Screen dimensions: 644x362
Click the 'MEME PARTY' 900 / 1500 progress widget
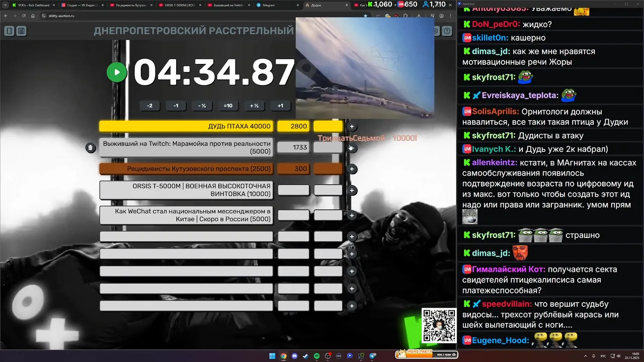pyautogui.click(x=427, y=354)
